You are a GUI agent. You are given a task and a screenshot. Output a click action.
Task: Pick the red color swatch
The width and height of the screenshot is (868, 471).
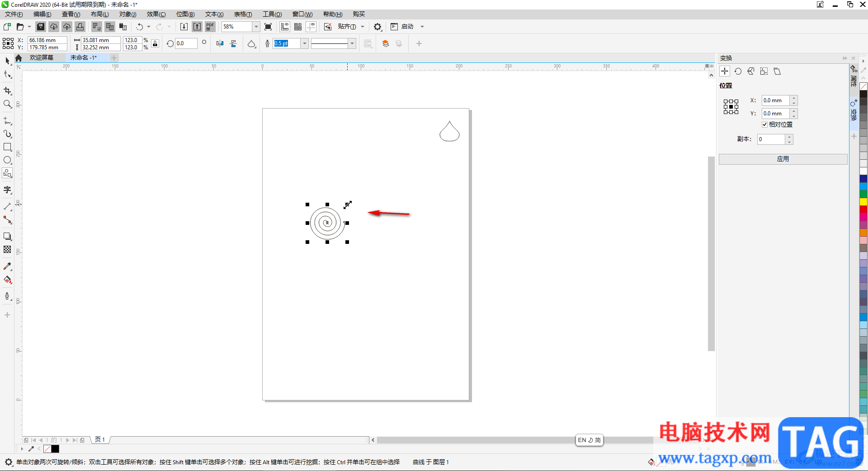point(863,209)
